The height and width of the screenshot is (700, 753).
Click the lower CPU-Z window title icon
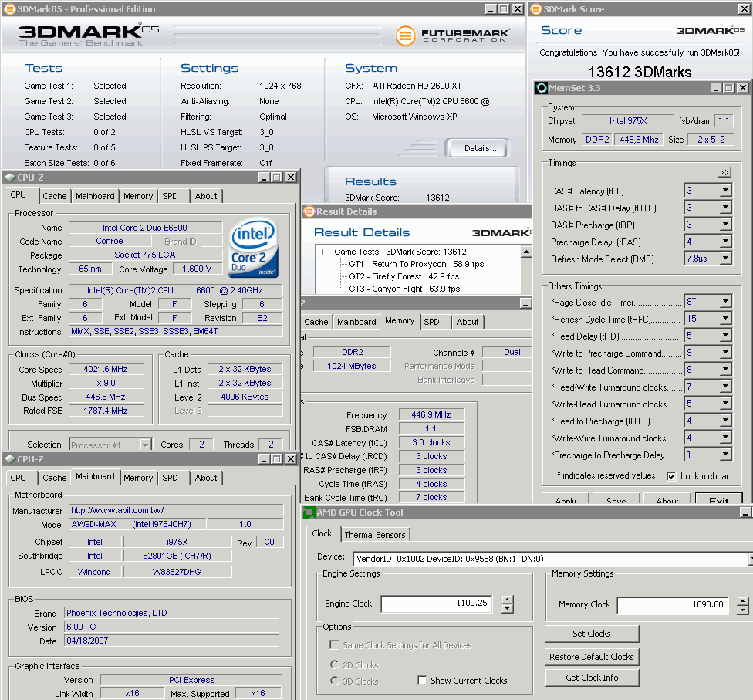pos(9,458)
